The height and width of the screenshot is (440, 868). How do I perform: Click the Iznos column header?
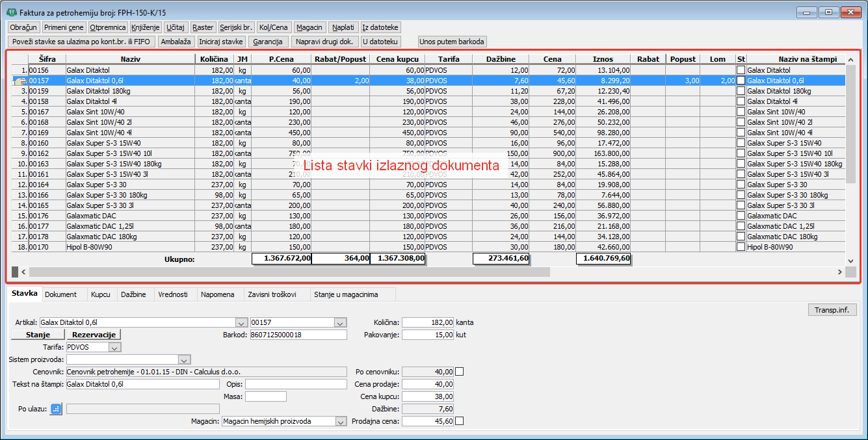pos(603,59)
